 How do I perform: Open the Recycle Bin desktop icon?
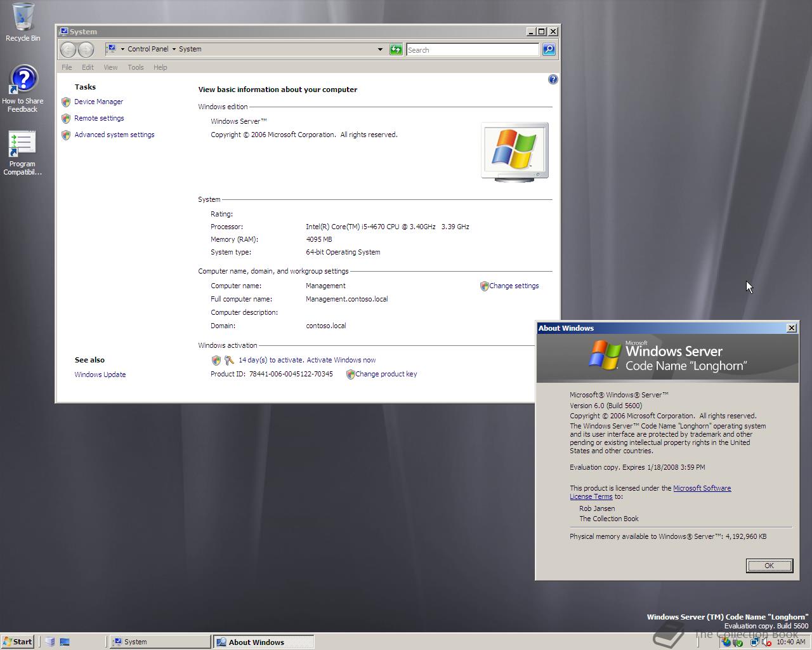23,22
